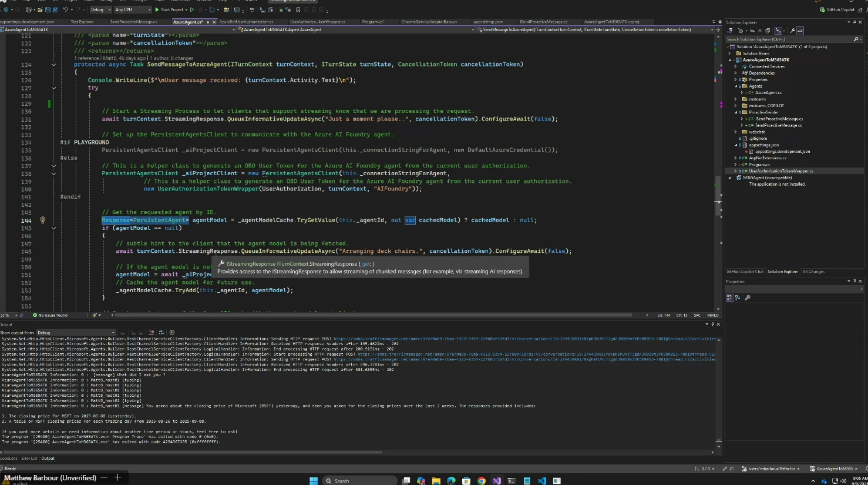Click code cleanup broom icon in editor status
This screenshot has height=485, width=868.
tap(95, 315)
